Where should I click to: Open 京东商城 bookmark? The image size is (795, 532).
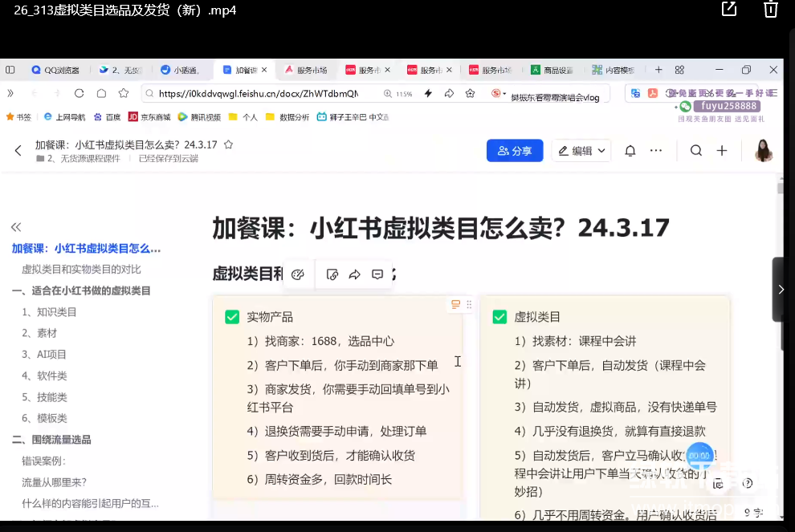(149, 117)
